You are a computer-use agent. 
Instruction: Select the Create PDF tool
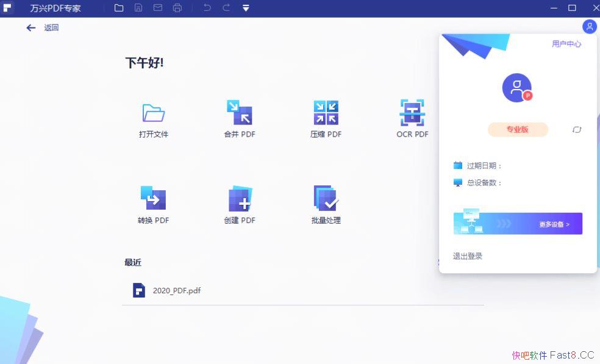click(239, 198)
